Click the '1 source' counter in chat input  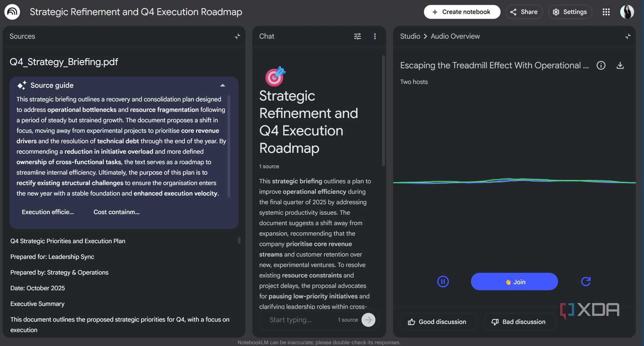point(348,320)
